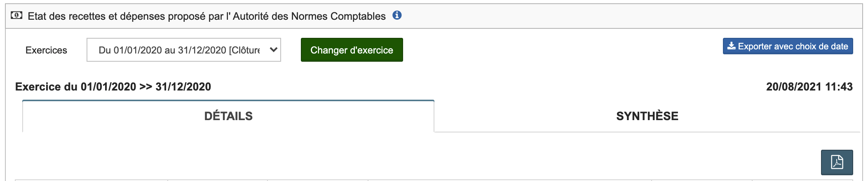This screenshot has width=868, height=181.
Task: Click the blue info icon beside the title
Action: pyautogui.click(x=397, y=16)
